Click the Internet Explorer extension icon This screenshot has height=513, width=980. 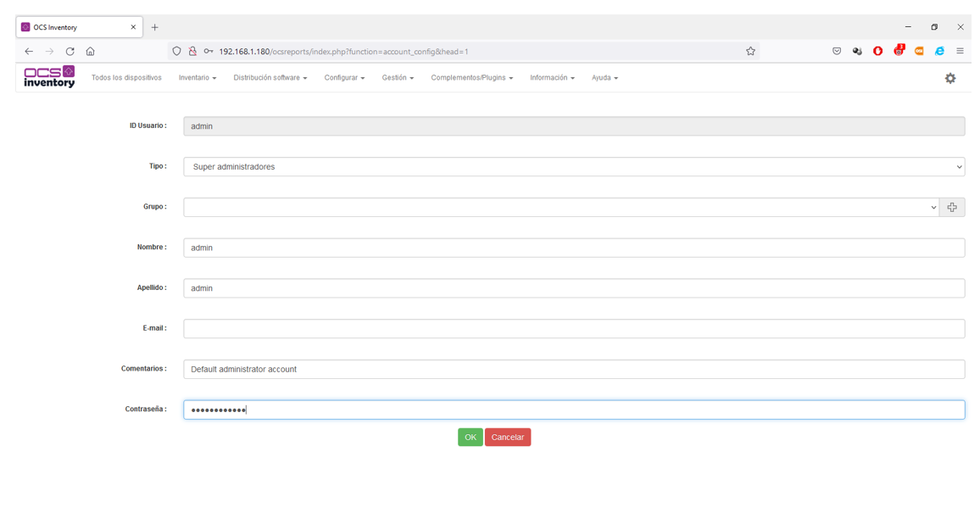(x=939, y=51)
